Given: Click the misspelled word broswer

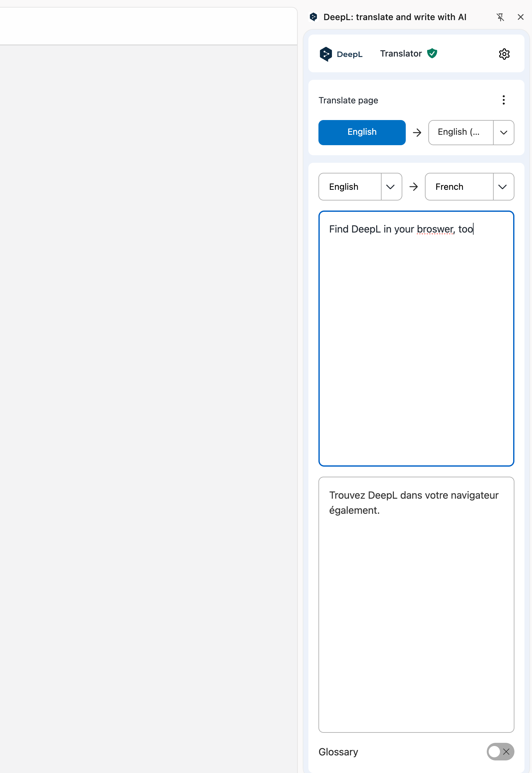Looking at the screenshot, I should [435, 229].
